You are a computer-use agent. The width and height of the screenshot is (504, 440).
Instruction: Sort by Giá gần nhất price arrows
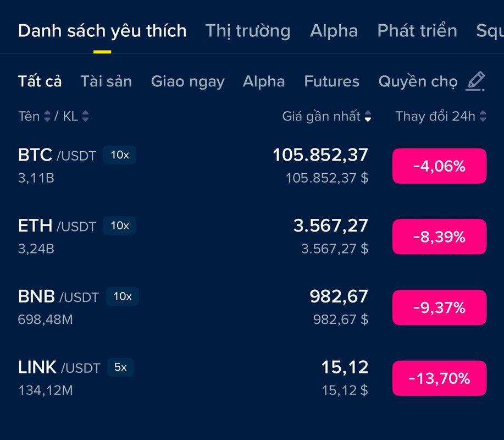coord(368,116)
